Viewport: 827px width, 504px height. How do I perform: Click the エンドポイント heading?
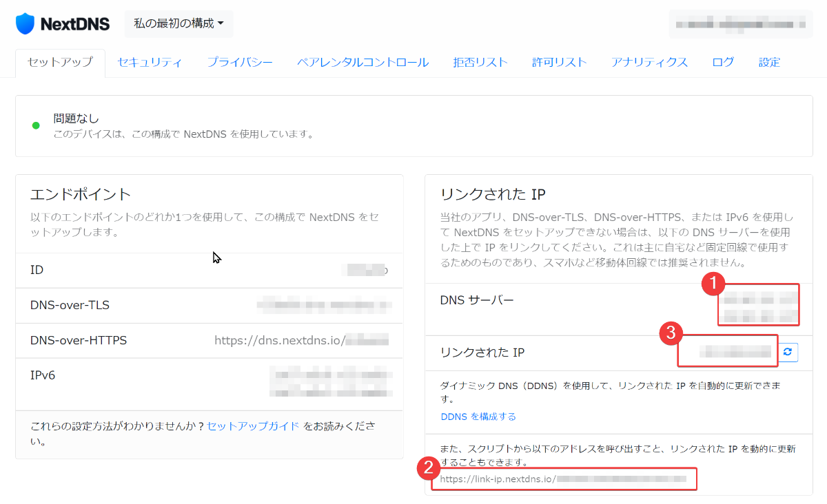81,193
